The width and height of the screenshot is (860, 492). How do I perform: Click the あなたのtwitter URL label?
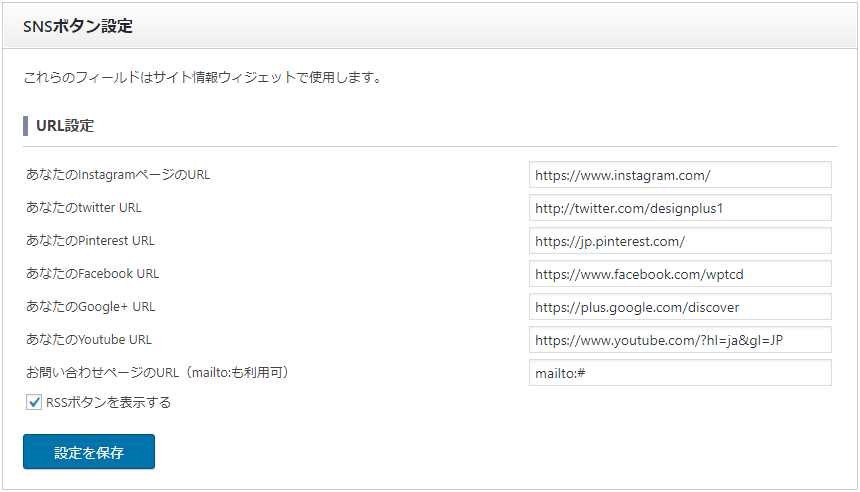click(84, 208)
